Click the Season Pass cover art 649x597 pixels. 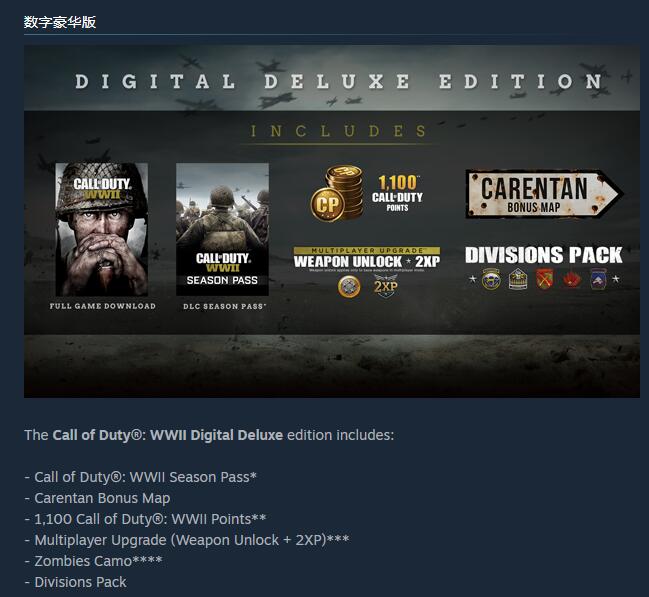click(x=222, y=229)
